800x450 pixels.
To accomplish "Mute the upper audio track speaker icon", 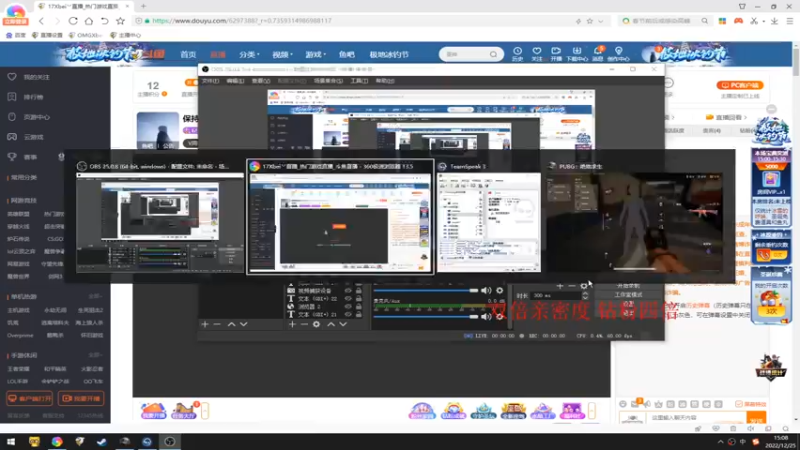I will [x=486, y=290].
